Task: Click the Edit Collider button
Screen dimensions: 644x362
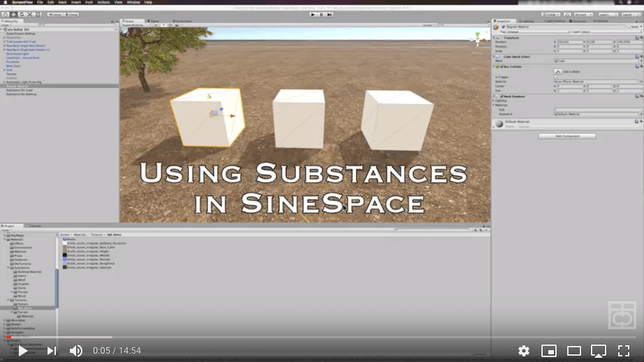Action: pos(558,71)
